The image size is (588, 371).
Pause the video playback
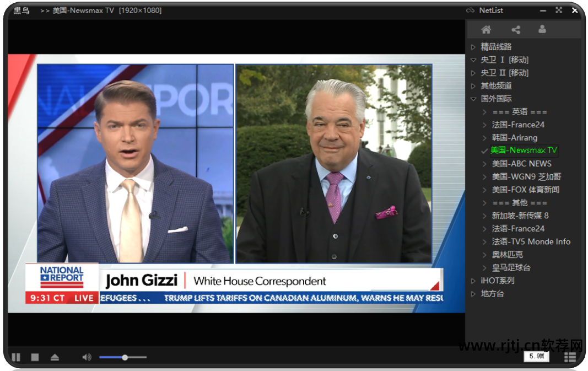click(x=16, y=357)
